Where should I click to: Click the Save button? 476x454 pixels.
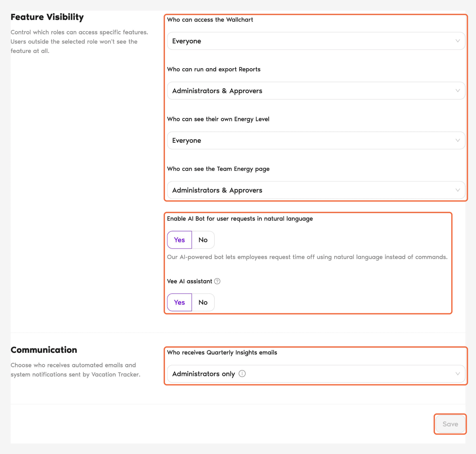point(450,424)
